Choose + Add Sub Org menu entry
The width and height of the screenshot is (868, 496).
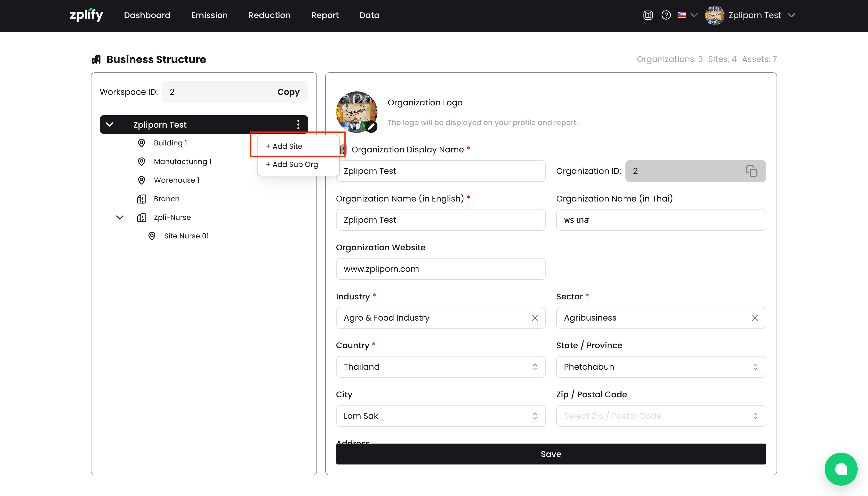click(x=292, y=165)
